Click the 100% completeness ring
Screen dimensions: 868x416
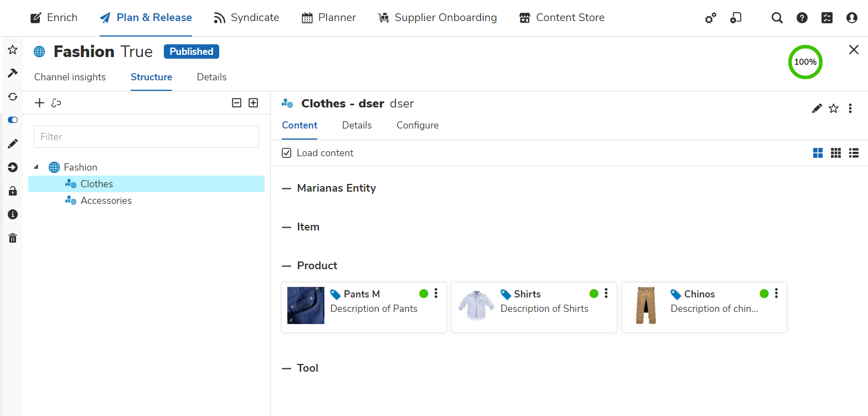pyautogui.click(x=805, y=62)
